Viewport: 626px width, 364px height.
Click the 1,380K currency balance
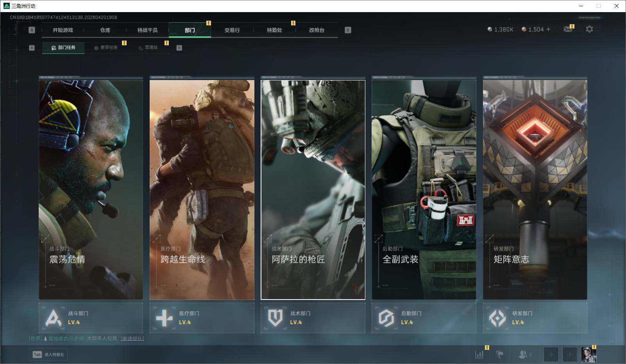point(500,29)
